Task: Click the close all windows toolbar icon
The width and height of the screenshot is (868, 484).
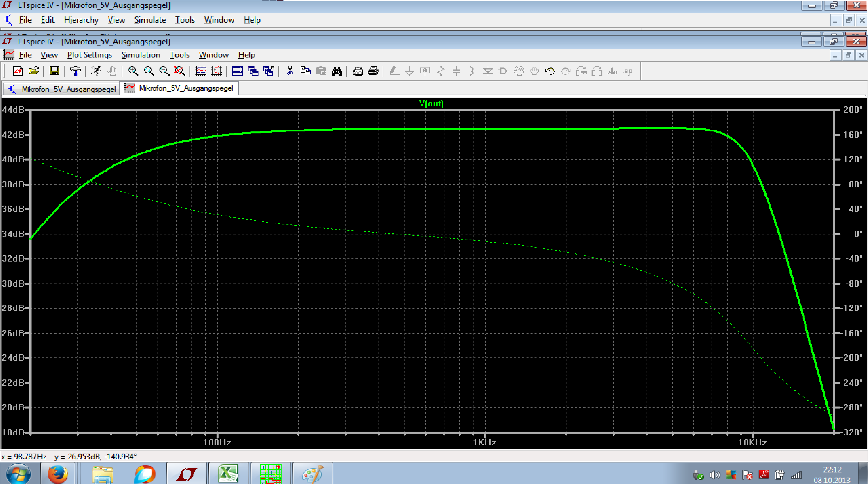Action: point(268,71)
